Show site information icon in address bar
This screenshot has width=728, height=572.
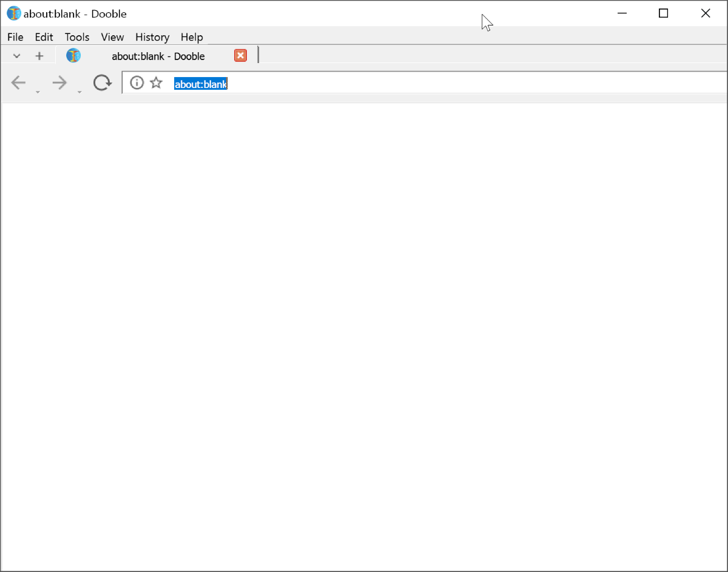[137, 82]
